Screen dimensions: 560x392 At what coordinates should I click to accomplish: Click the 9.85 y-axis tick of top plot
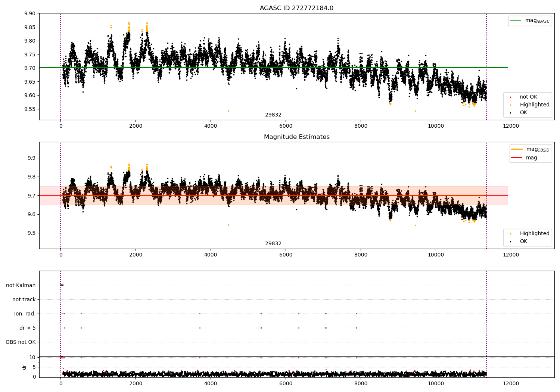[x=29, y=27]
